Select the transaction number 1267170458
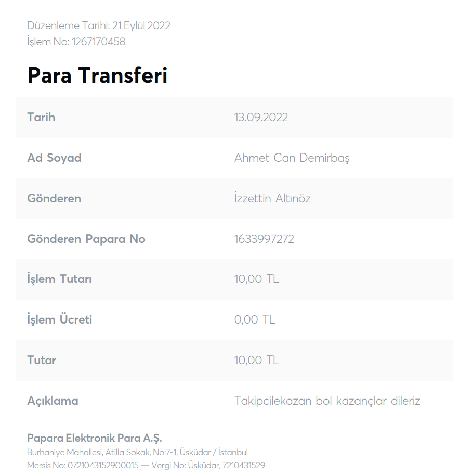 (99, 42)
